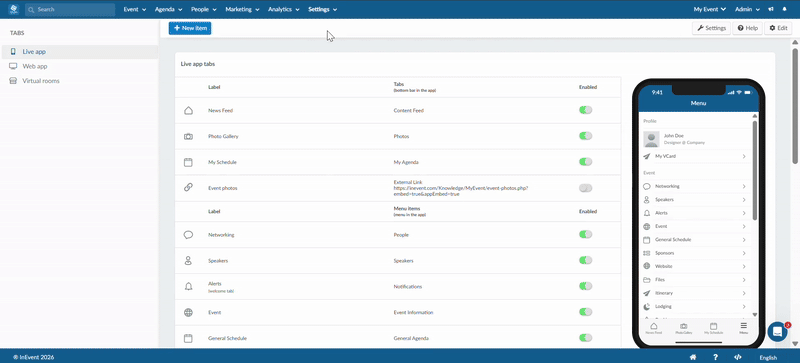Click the Web app monitor icon in sidebar
Screen dimensions: 800x363
(13, 66)
